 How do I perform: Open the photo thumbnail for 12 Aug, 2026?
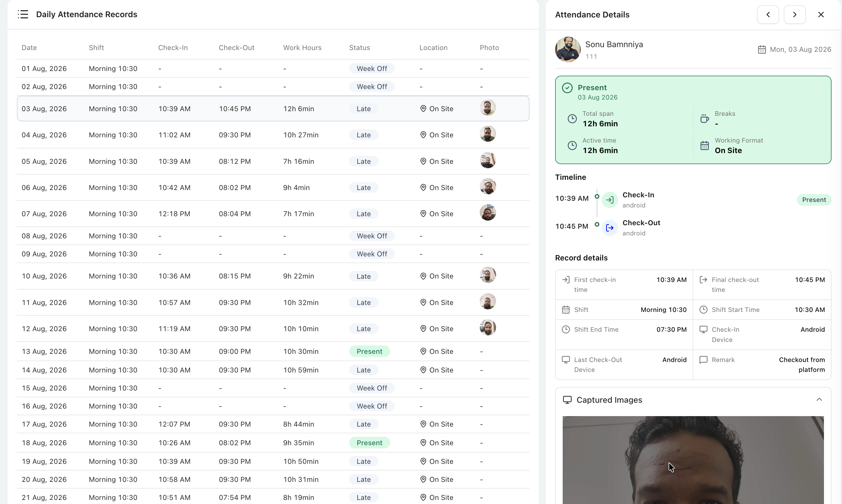488,328
